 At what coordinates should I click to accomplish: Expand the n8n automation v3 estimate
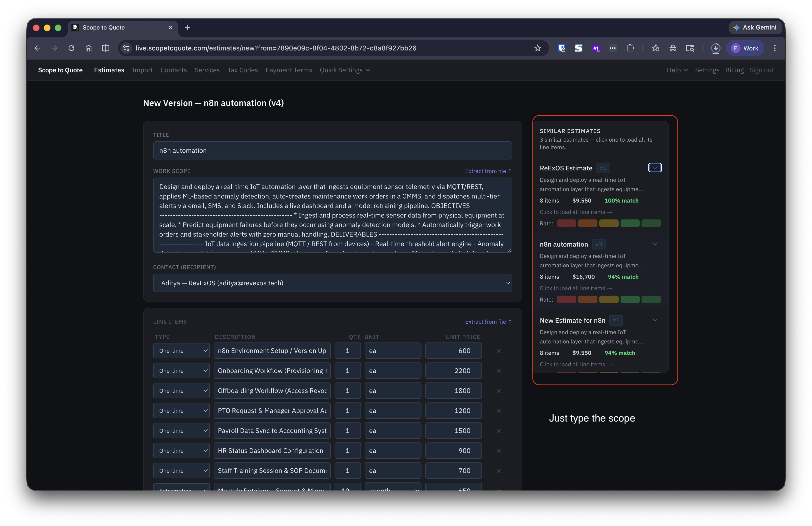pos(654,244)
